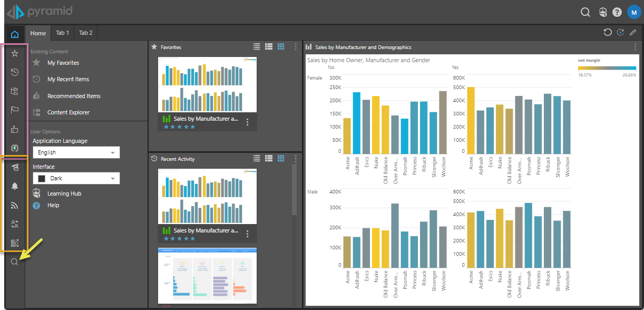Open the Home icon in the sidebar
644x310 pixels.
[15, 35]
